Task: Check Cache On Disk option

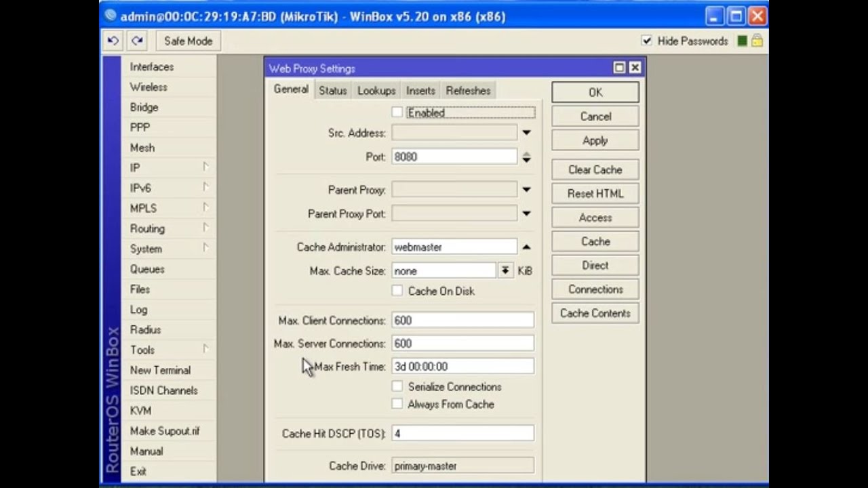Action: 397,291
